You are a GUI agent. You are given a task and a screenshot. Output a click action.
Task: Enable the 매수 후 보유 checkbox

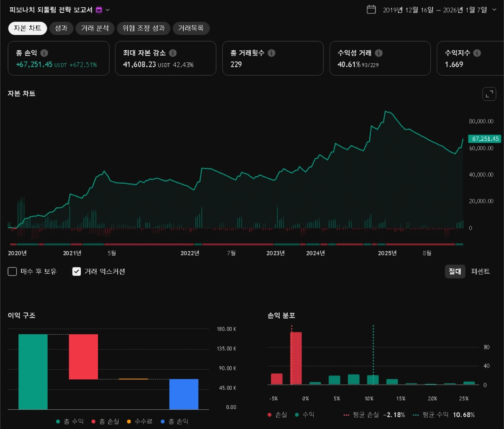click(12, 271)
